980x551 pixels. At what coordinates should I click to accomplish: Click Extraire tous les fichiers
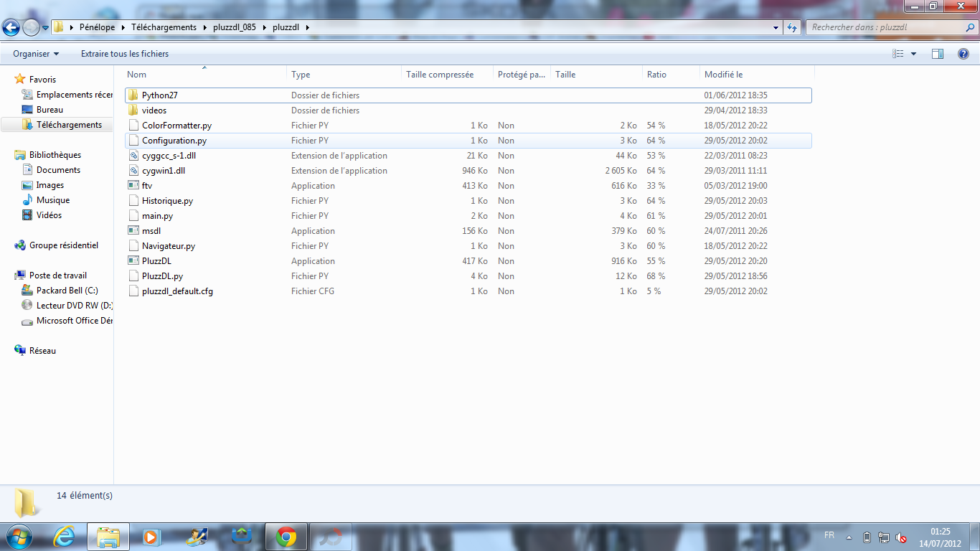[125, 54]
